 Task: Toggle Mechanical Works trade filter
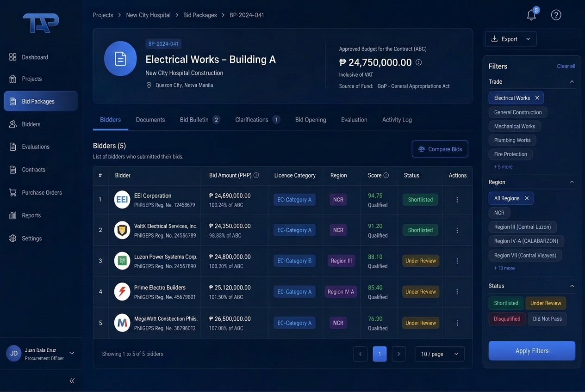click(x=515, y=126)
